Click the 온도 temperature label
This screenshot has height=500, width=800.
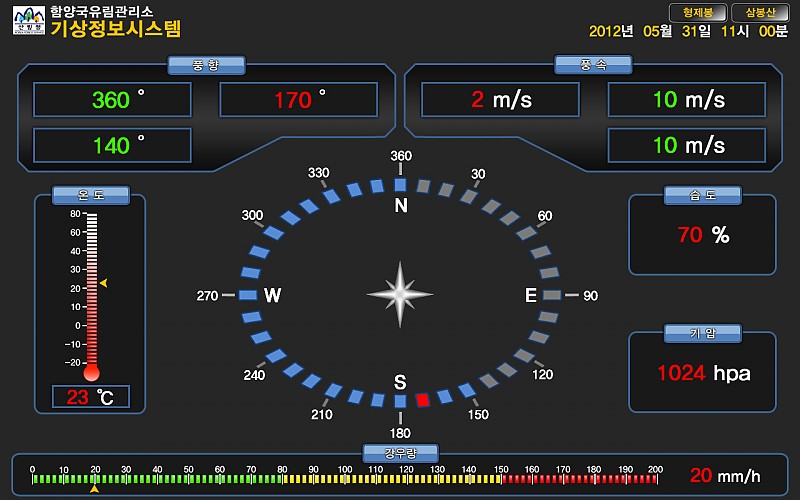click(x=91, y=195)
